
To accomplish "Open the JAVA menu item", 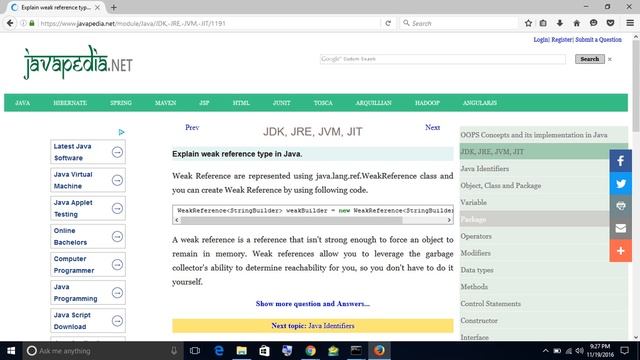I will (22, 103).
